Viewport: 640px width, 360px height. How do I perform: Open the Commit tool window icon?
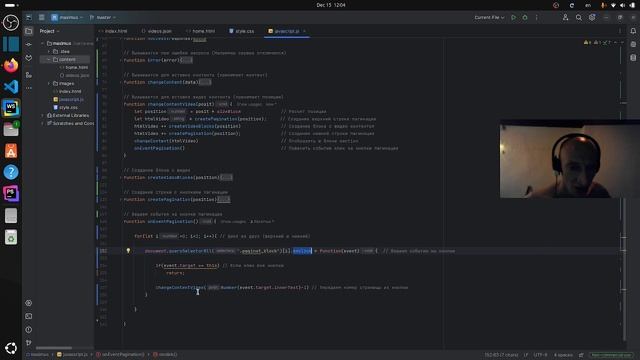tap(29, 44)
